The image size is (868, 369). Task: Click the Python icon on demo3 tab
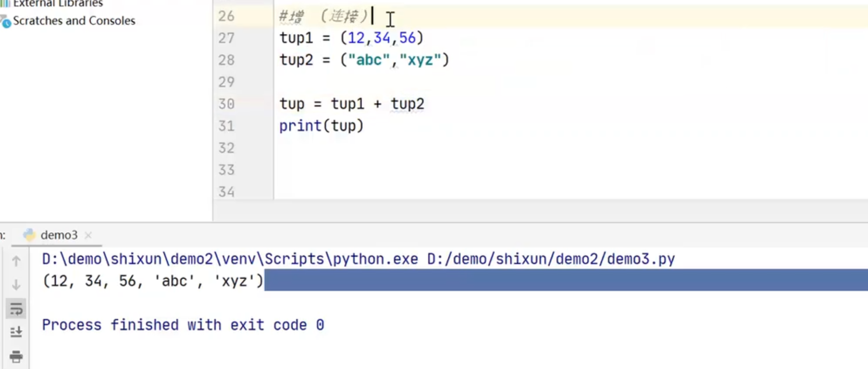click(30, 235)
